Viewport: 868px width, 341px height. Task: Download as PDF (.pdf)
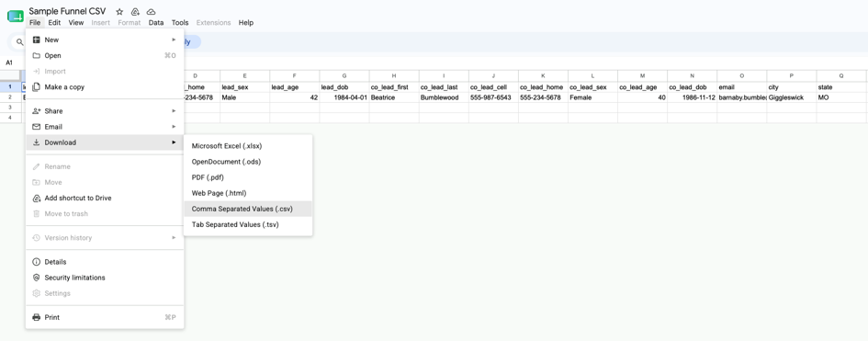[248, 177]
